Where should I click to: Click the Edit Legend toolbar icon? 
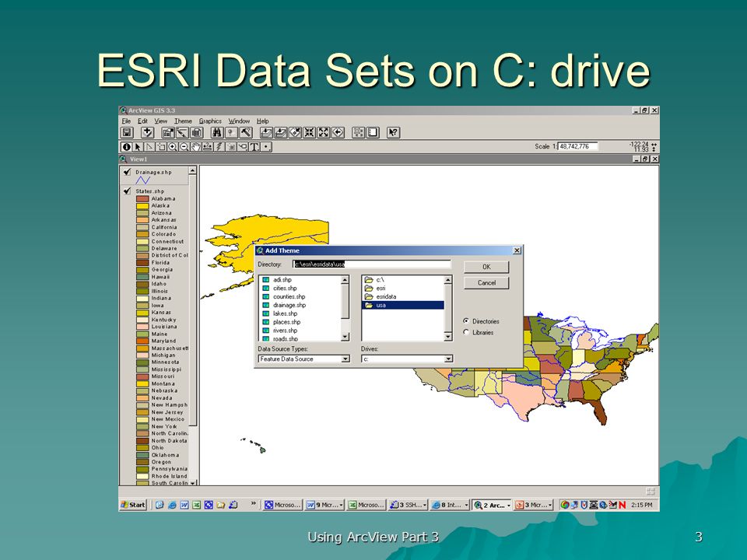(182, 133)
